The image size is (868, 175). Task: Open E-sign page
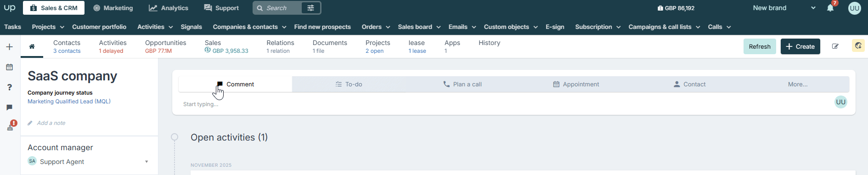[x=555, y=27]
